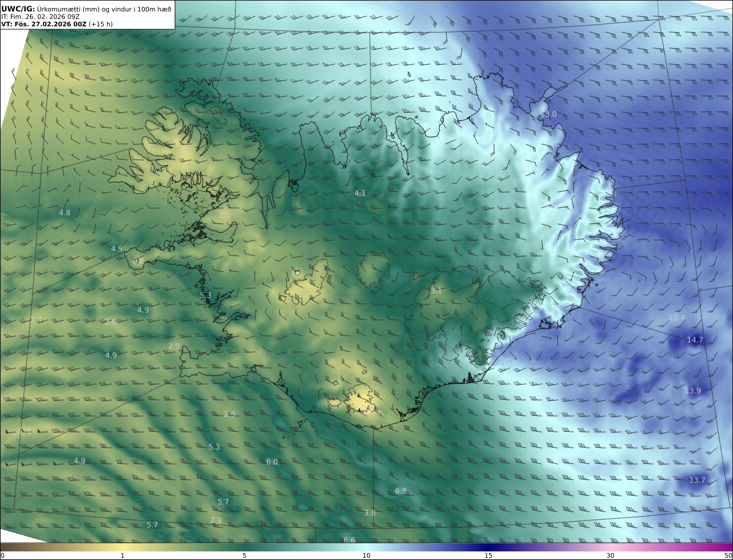Select the 6.8 value label
Screen dimensions: 733x560
tap(401, 491)
